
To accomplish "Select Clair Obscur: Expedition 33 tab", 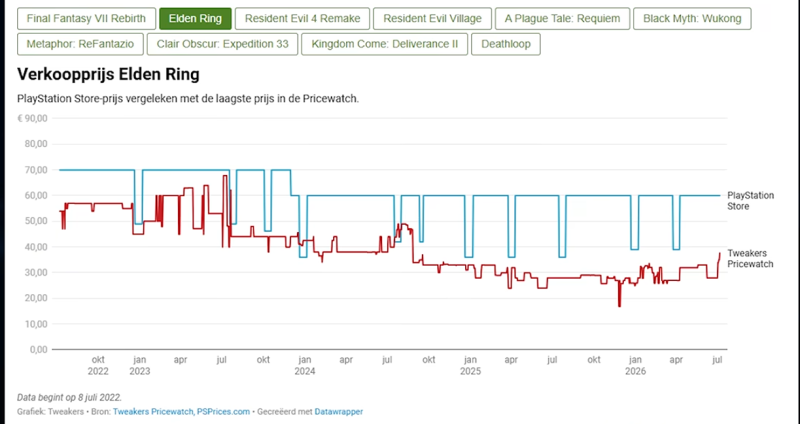I will pyautogui.click(x=222, y=44).
